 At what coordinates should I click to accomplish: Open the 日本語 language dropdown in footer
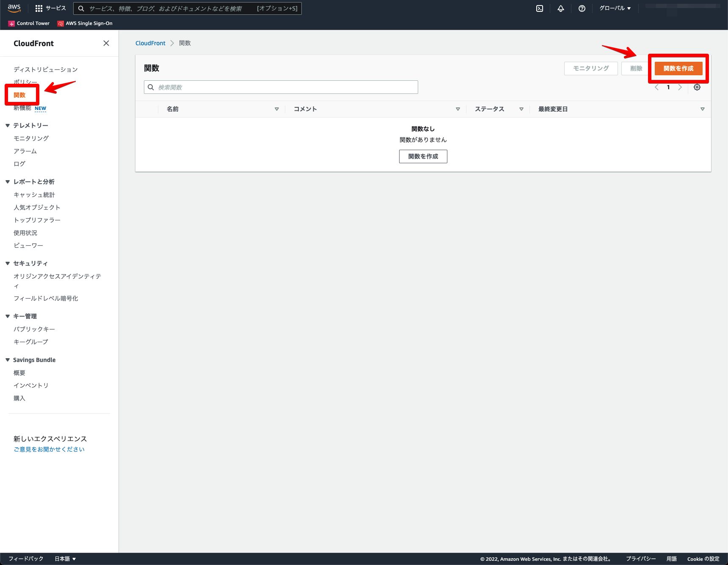coord(65,559)
